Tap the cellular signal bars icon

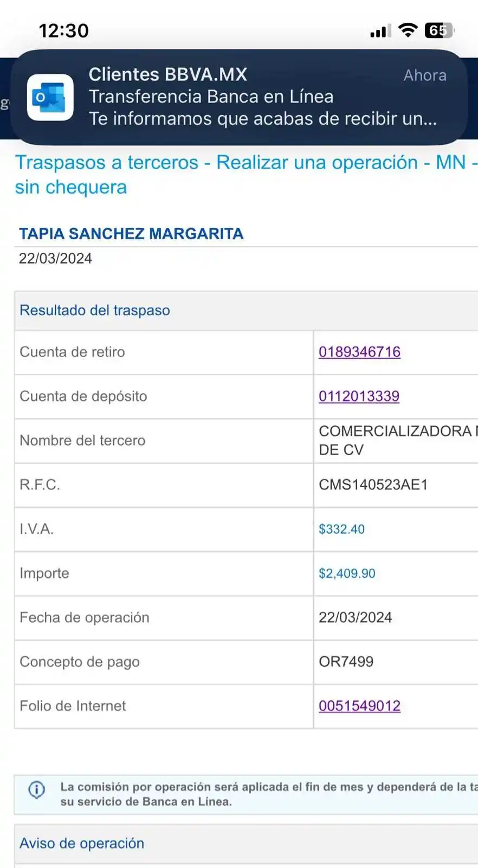[380, 31]
